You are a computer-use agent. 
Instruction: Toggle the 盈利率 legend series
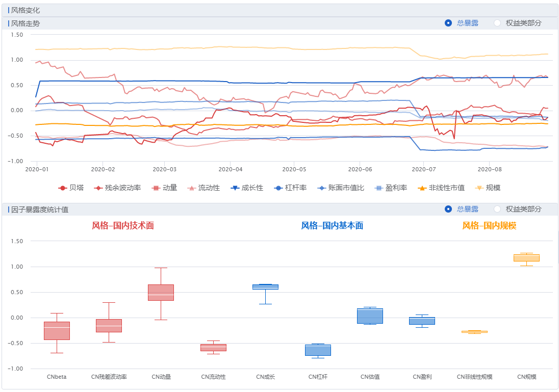click(x=391, y=188)
